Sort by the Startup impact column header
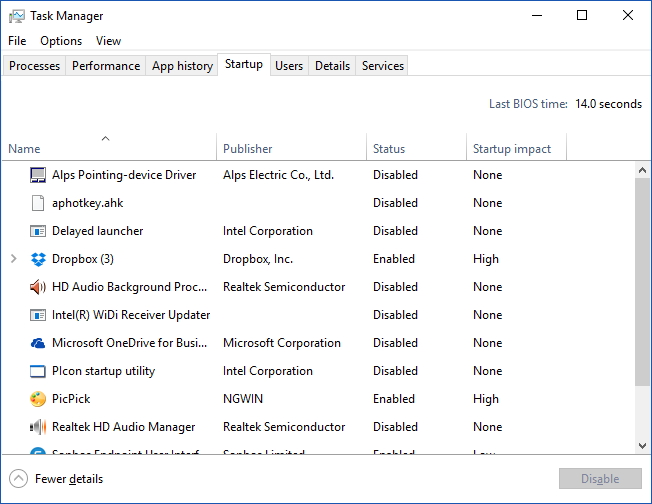Screen dimensions: 652x504 tap(516, 147)
